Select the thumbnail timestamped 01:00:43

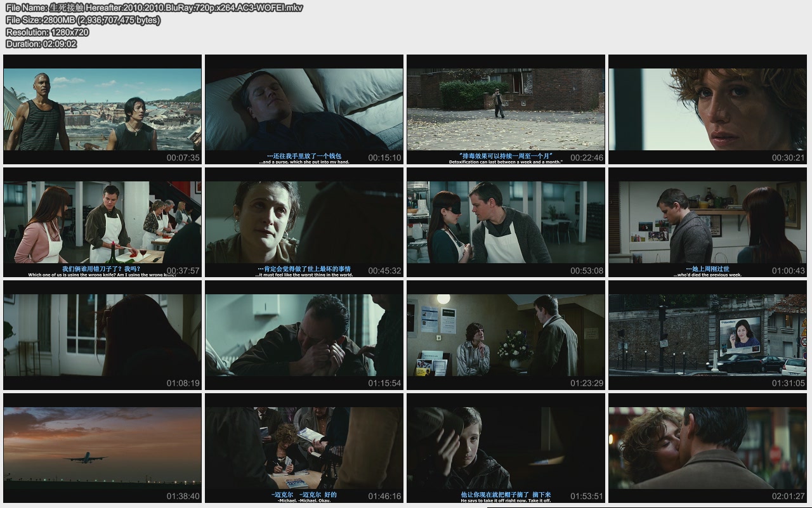pos(707,222)
